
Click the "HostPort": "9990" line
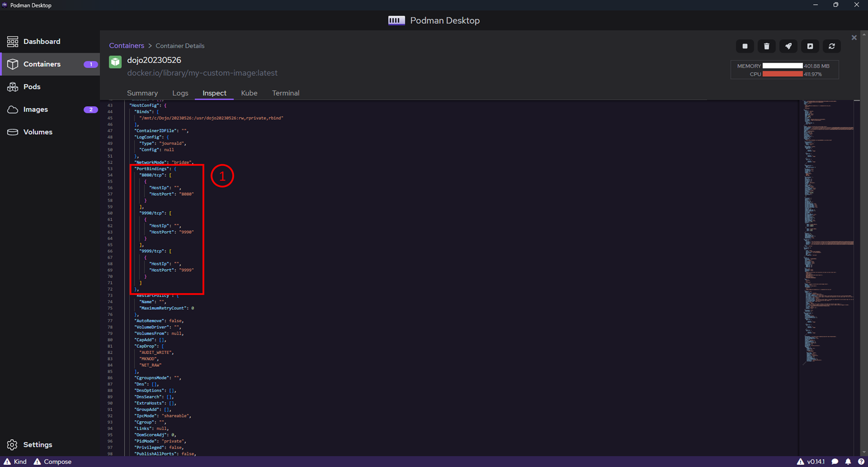171,232
